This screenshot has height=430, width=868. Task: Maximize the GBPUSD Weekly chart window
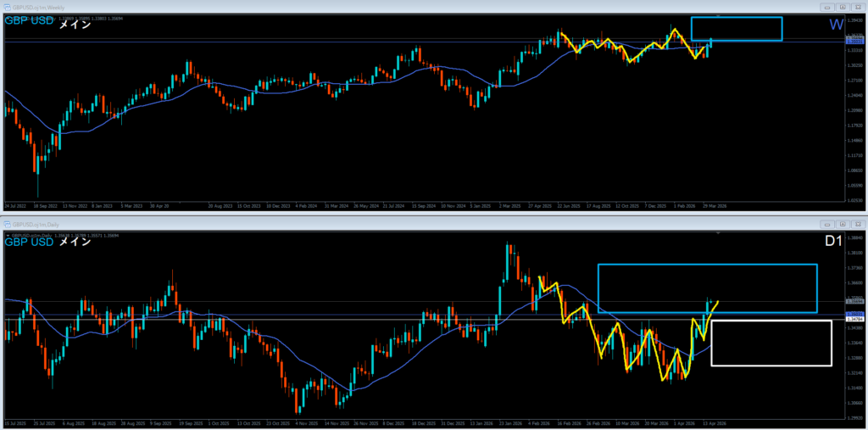pos(843,7)
